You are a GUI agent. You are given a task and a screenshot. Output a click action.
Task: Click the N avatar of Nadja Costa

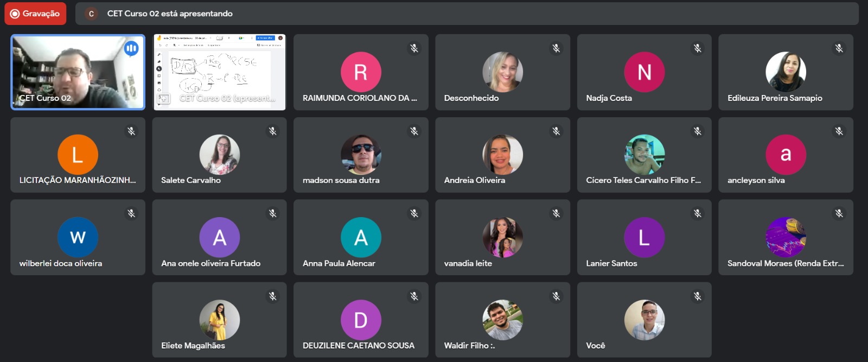(x=644, y=72)
